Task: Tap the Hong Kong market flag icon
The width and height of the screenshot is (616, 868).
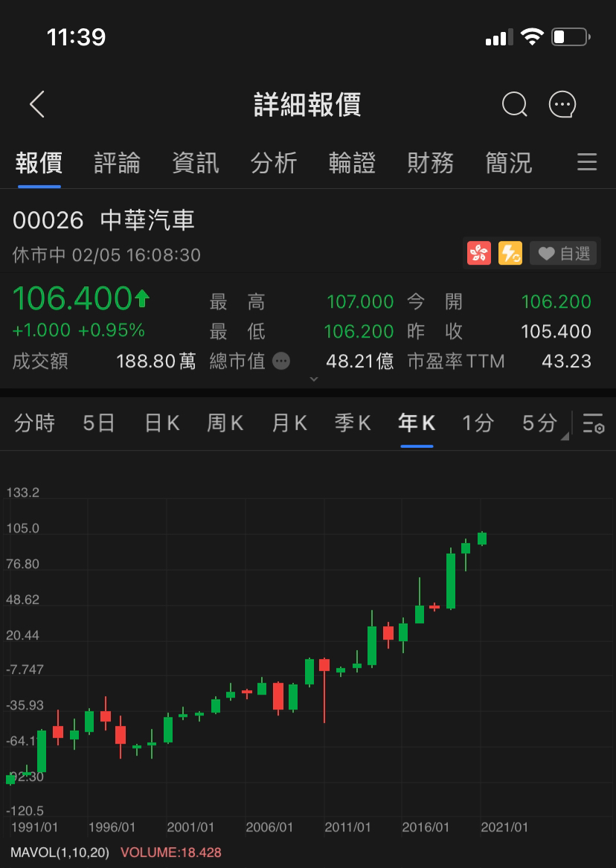Action: click(479, 254)
